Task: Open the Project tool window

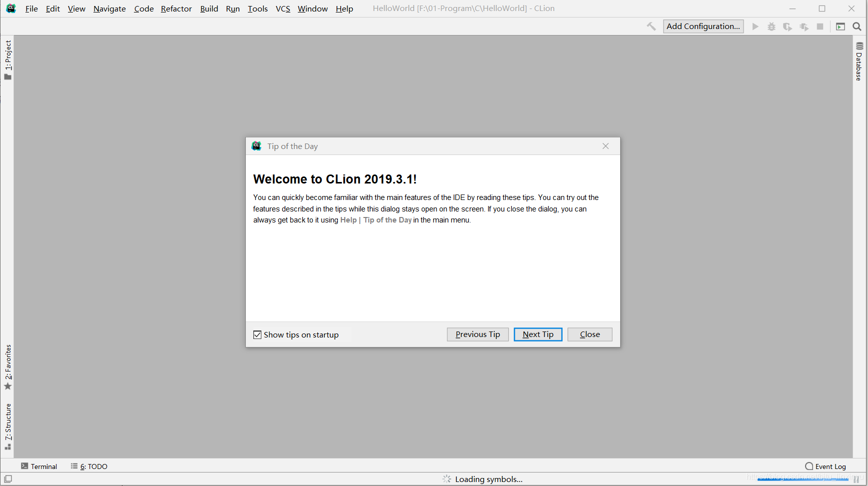Action: click(8, 59)
